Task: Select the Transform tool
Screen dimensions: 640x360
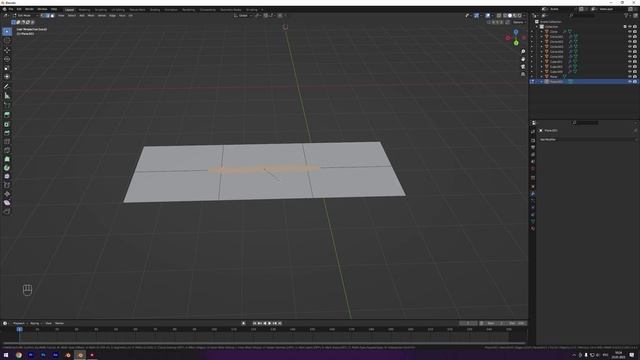Action: [x=7, y=77]
